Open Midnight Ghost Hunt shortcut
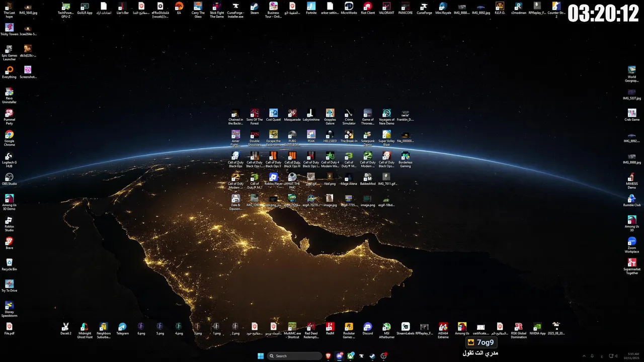This screenshot has height=362, width=644. point(85,330)
